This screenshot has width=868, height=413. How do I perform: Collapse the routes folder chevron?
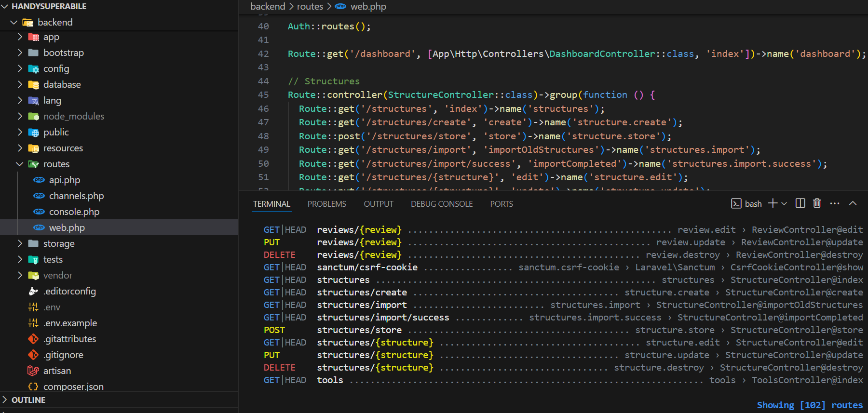click(x=20, y=164)
